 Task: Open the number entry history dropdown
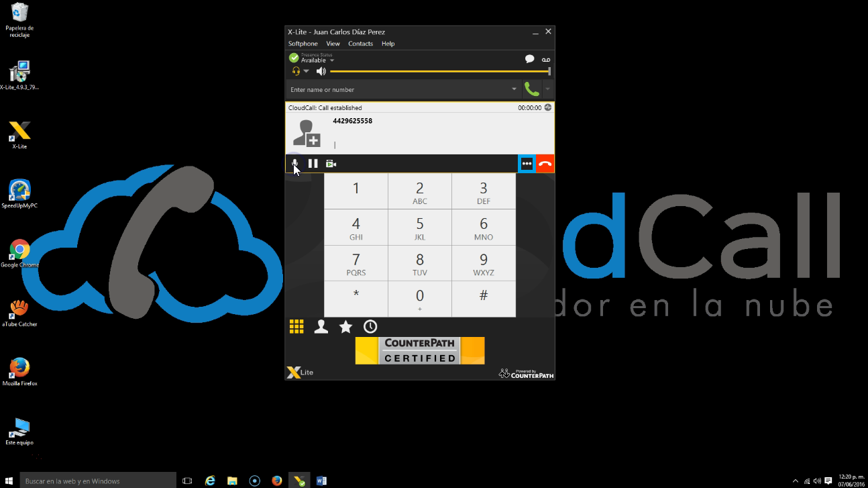point(514,89)
